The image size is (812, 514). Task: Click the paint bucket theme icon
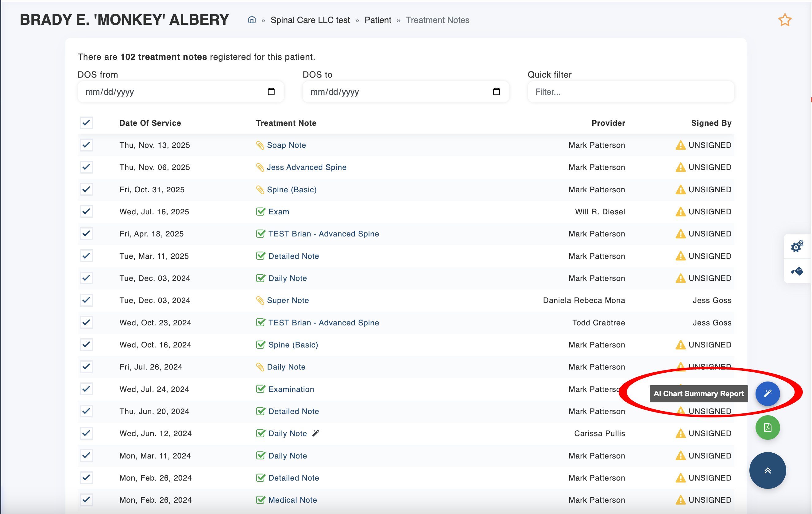pos(797,271)
